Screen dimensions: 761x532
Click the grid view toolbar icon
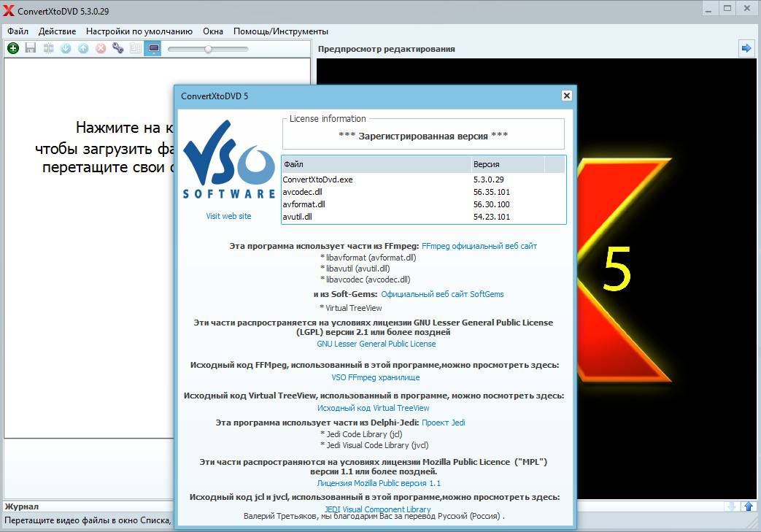pos(136,48)
